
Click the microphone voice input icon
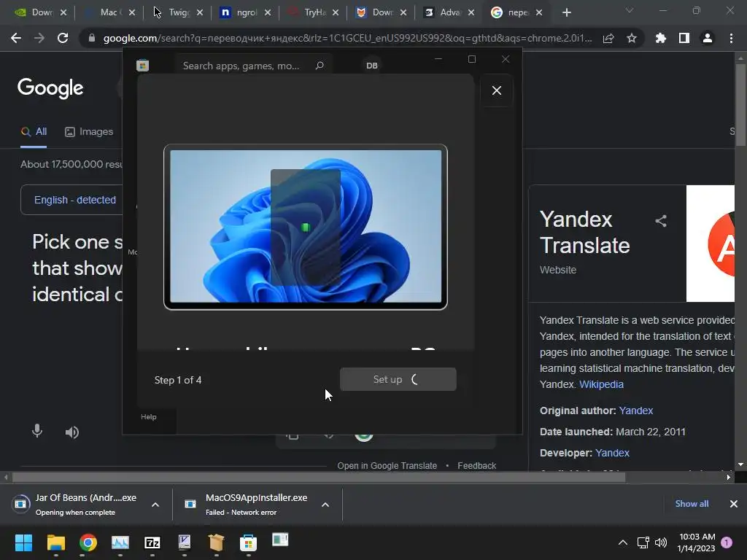pyautogui.click(x=37, y=432)
